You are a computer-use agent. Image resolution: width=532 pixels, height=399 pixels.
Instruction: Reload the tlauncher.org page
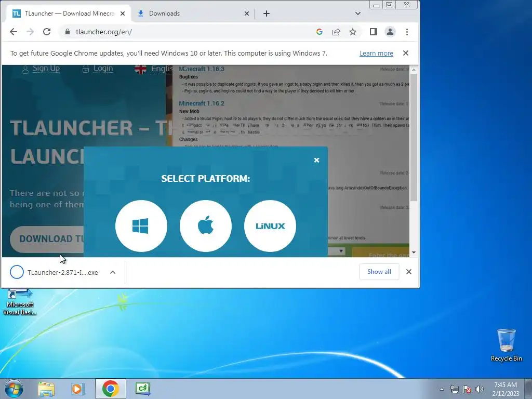(x=47, y=32)
